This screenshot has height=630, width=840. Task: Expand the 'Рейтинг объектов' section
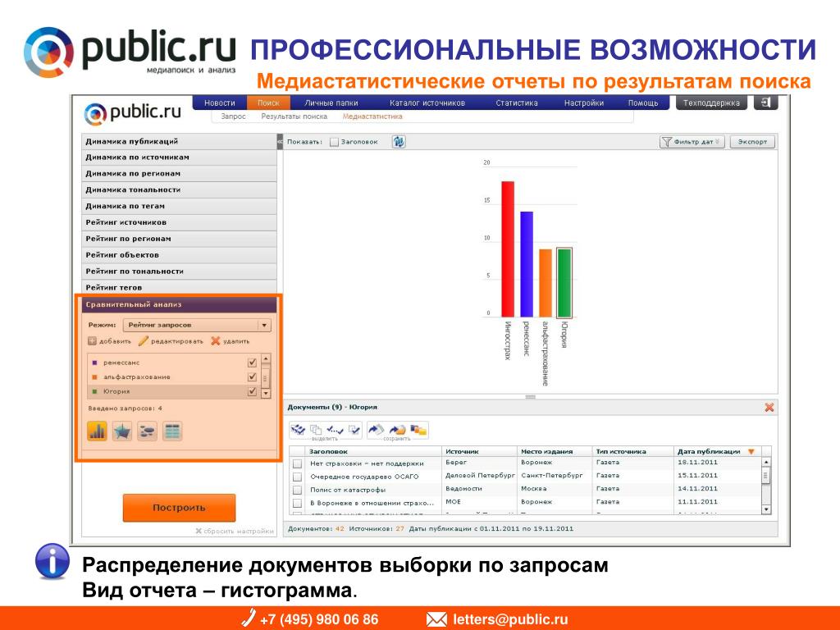(179, 255)
